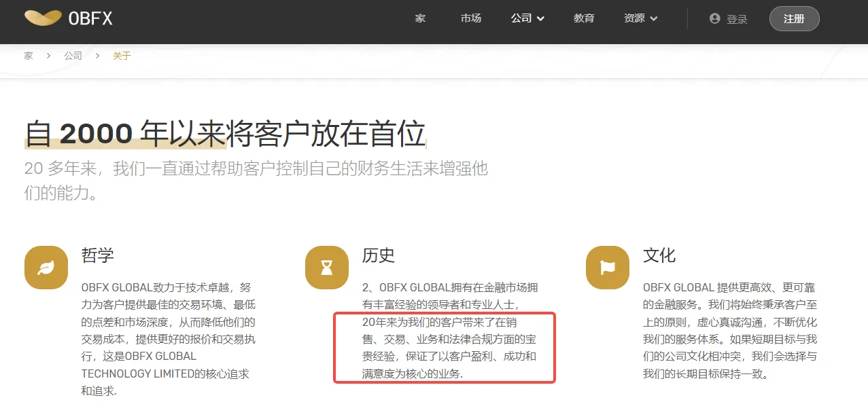Click the 注册 register button
This screenshot has width=868, height=419.
coord(794,19)
